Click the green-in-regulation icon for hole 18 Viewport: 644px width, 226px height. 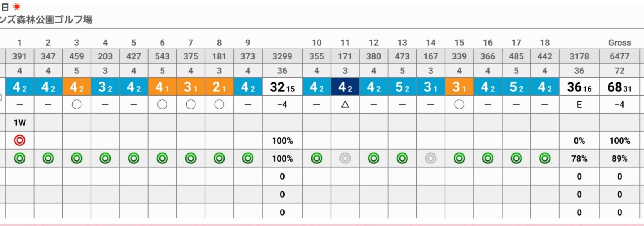click(545, 158)
